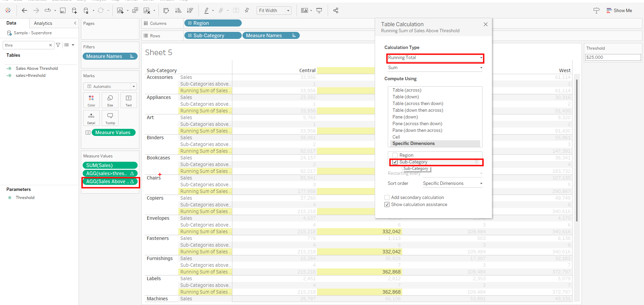
Task: Click the Share workbook icon
Action: pyautogui.click(x=336, y=11)
